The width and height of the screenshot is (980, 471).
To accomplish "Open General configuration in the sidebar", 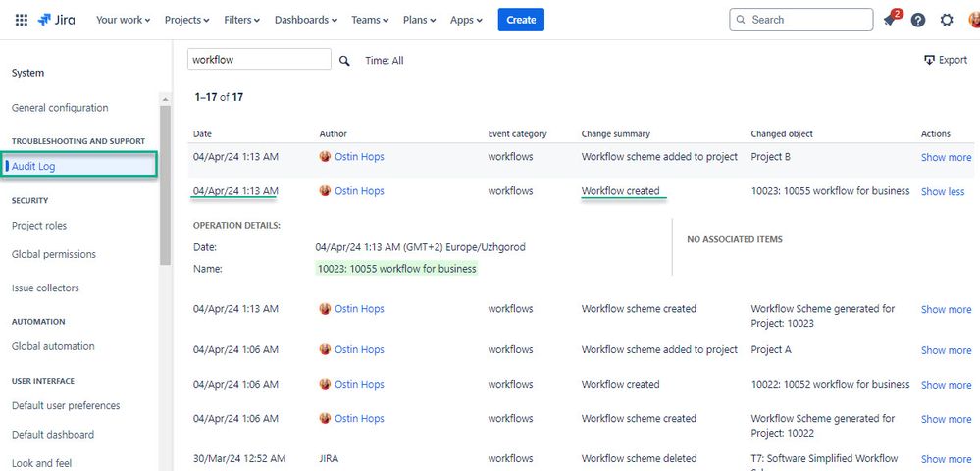I will (60, 108).
